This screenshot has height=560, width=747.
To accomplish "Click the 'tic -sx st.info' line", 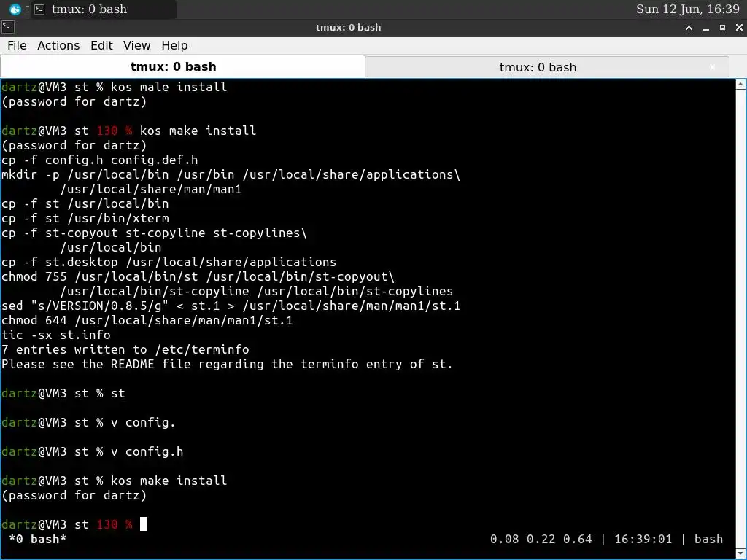I will (x=55, y=335).
